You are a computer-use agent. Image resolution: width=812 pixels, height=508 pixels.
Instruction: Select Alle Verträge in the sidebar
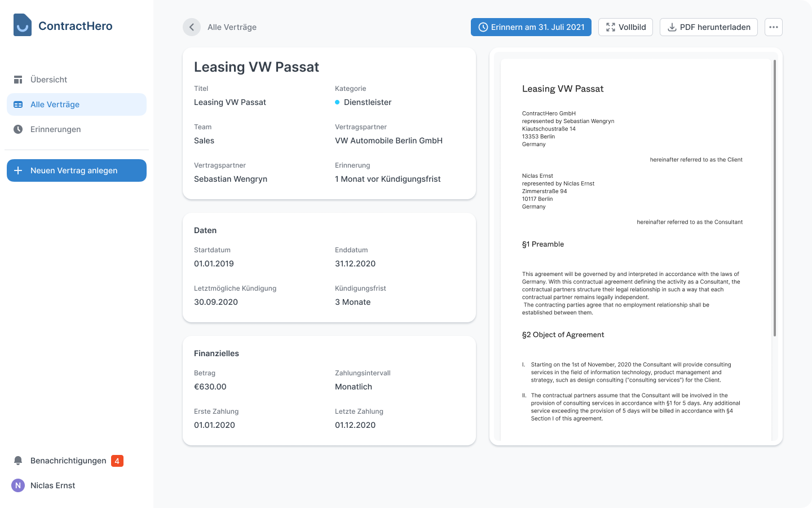[x=77, y=104]
